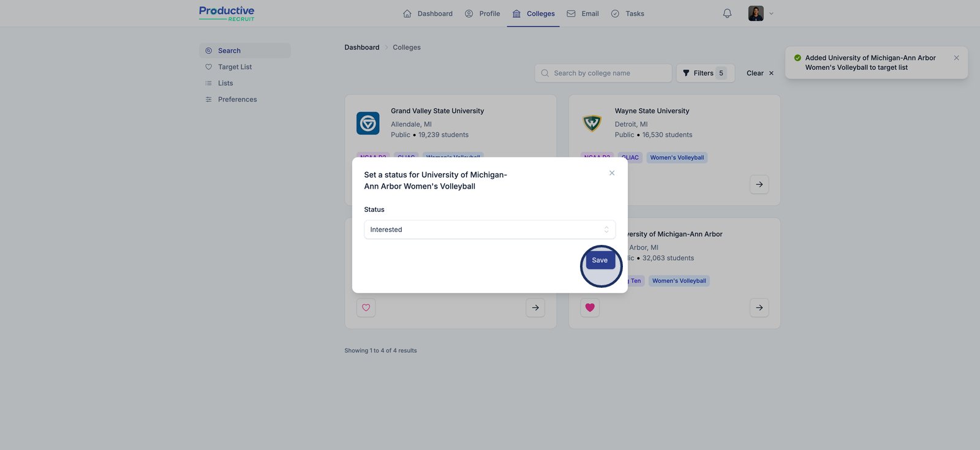The width and height of the screenshot is (980, 450).
Task: Open University of Michigan details arrow
Action: [759, 307]
